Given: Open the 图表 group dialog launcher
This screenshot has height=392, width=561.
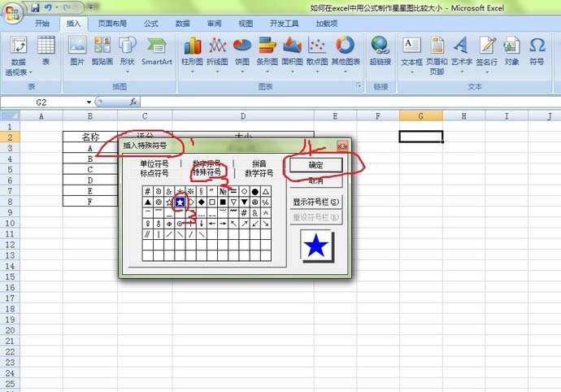Looking at the screenshot, I should coord(359,85).
